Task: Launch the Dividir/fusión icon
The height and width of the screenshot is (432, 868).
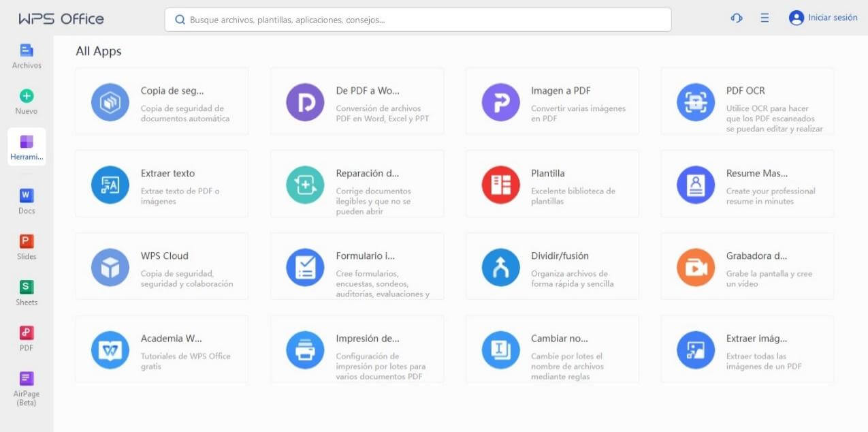Action: 500,267
